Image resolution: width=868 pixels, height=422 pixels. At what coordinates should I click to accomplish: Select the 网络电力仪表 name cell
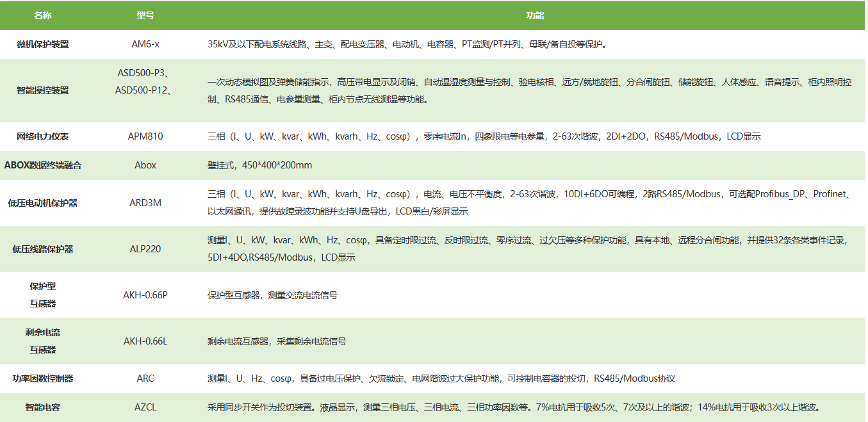[43, 136]
